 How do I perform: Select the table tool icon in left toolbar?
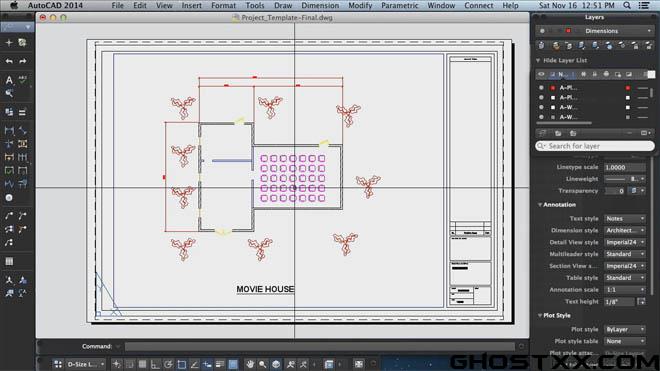pyautogui.click(x=9, y=262)
